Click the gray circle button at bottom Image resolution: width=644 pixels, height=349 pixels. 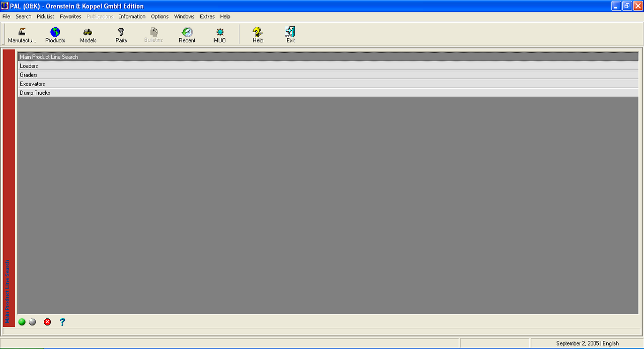click(x=32, y=322)
